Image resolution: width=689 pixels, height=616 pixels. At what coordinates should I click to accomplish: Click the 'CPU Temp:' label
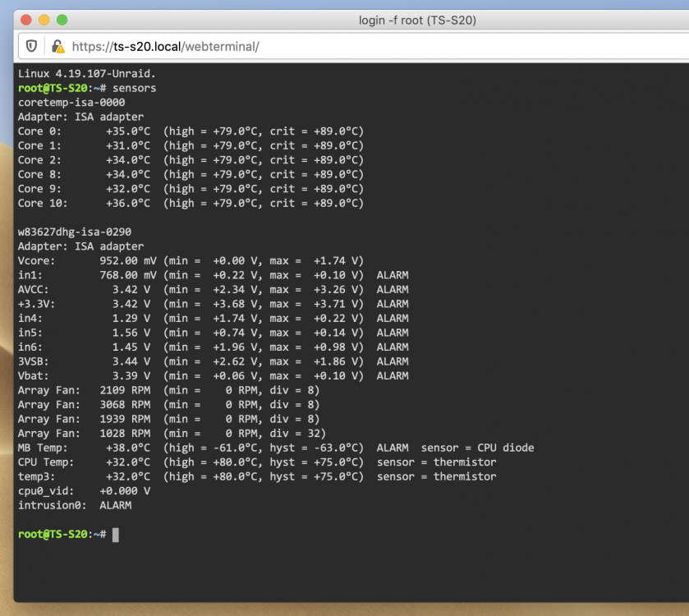[46, 462]
